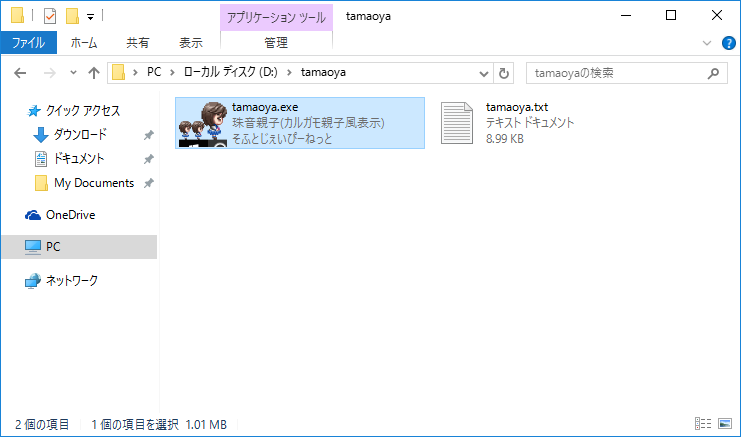Open ダウンロード in the navigation pane
Viewport: 741px width, 437px height.
click(x=80, y=135)
